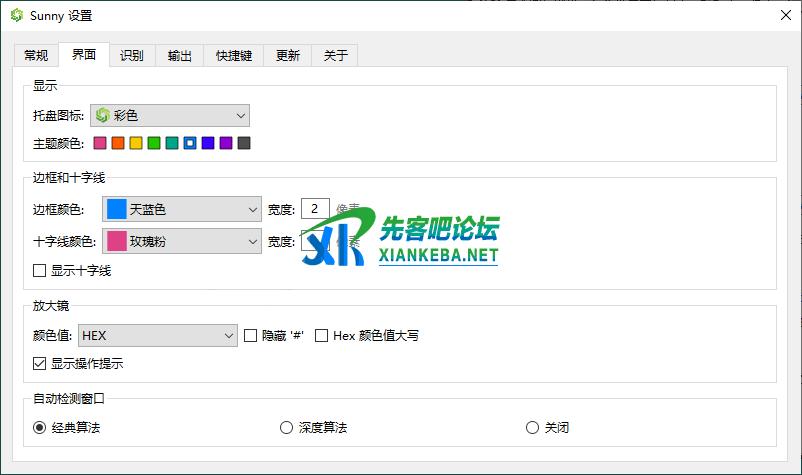
Task: Check the Hex 颜色值大写 checkbox
Action: coord(322,336)
